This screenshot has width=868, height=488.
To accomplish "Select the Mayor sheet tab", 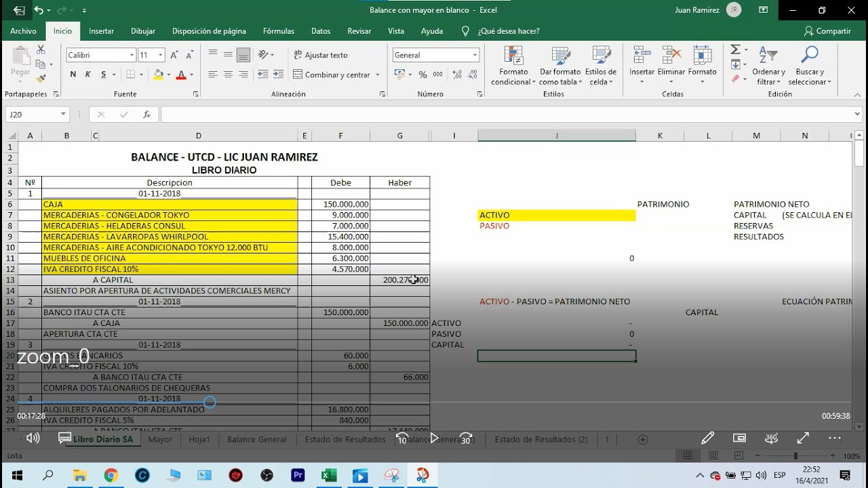I will click(160, 439).
